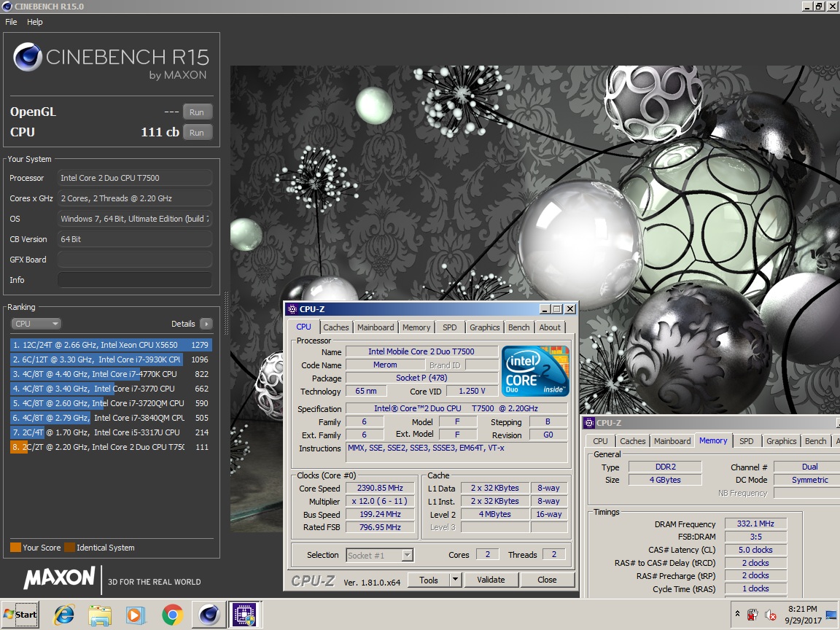Select ranking row Intel Core i7-3840QM
The width and height of the screenshot is (840, 630).
[x=111, y=418]
